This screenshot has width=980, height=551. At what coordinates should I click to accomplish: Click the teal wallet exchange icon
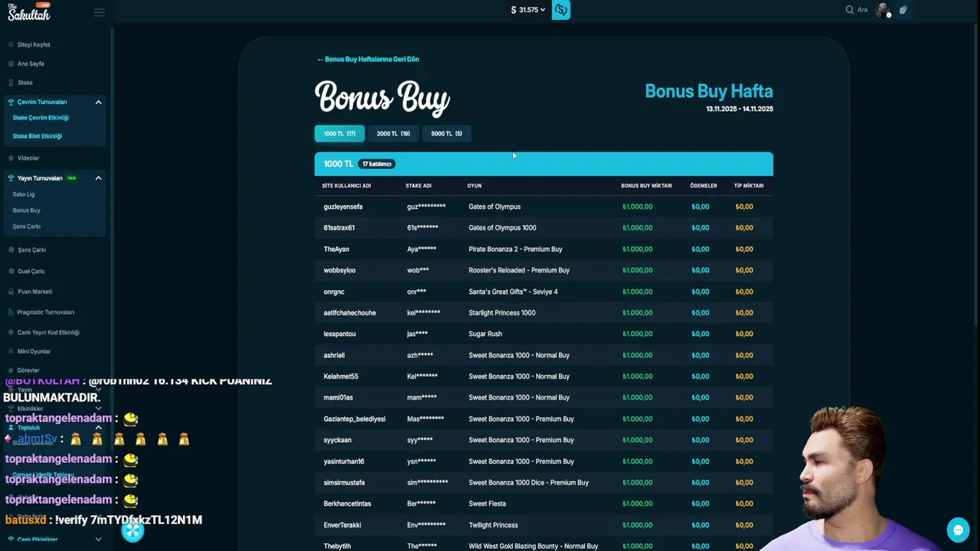click(x=561, y=10)
